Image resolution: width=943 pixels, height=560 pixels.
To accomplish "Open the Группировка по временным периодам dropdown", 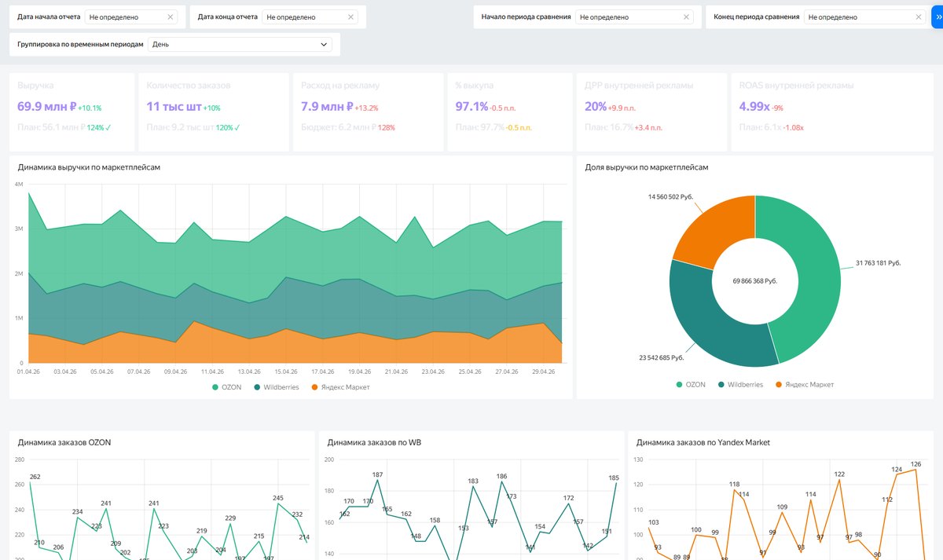I will (240, 45).
